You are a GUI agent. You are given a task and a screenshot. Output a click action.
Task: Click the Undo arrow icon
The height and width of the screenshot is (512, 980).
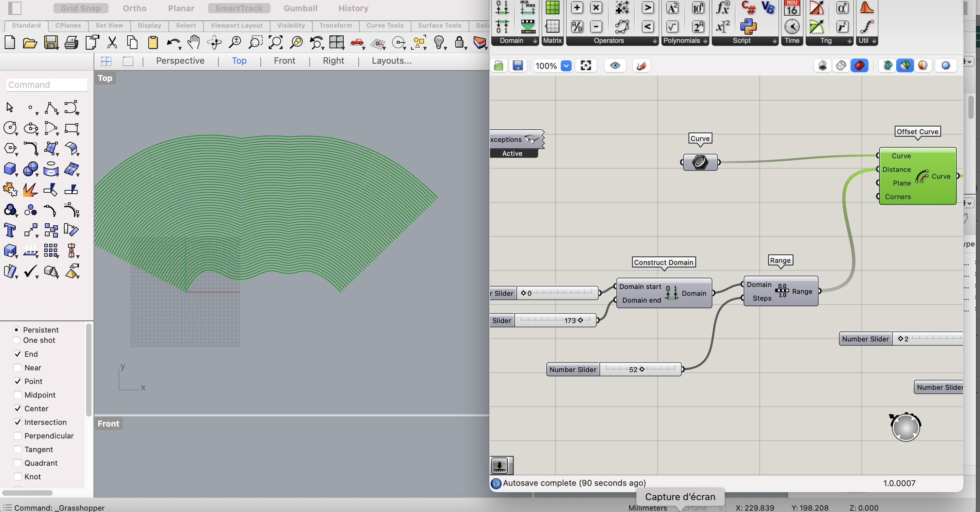pyautogui.click(x=173, y=43)
